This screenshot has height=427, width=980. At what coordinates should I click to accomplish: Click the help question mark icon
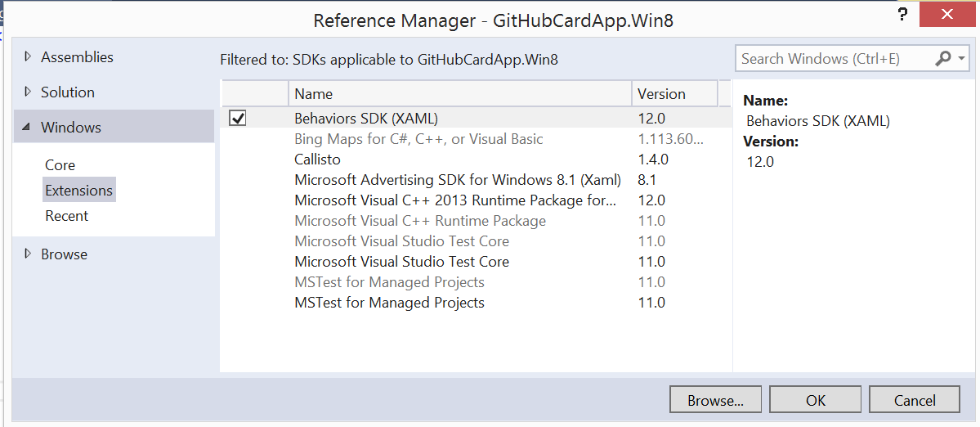[x=902, y=14]
